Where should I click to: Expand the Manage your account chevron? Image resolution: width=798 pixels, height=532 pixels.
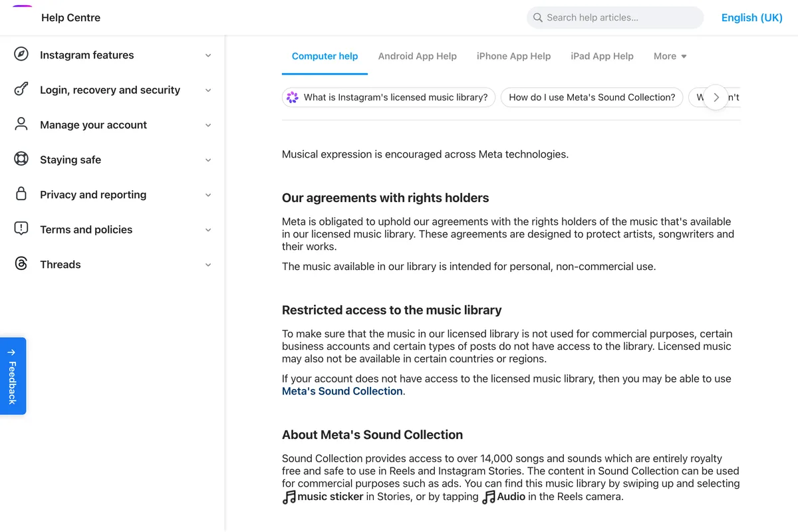coord(208,125)
